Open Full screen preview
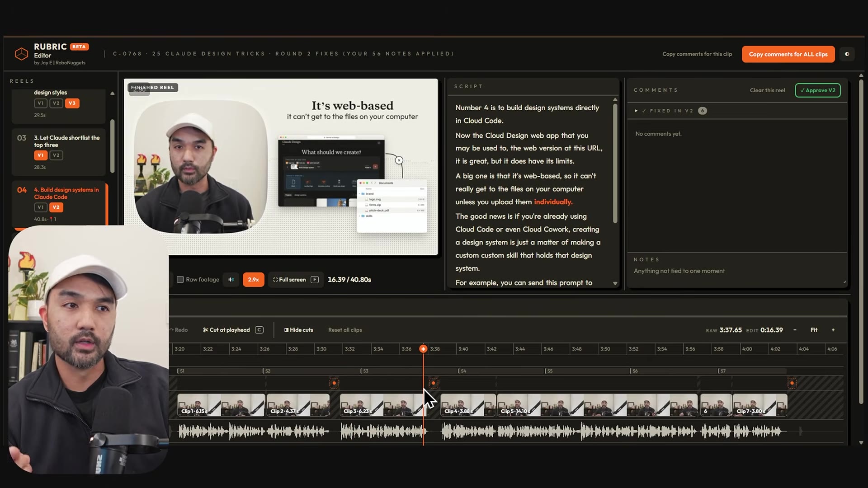The image size is (868, 488). (296, 280)
